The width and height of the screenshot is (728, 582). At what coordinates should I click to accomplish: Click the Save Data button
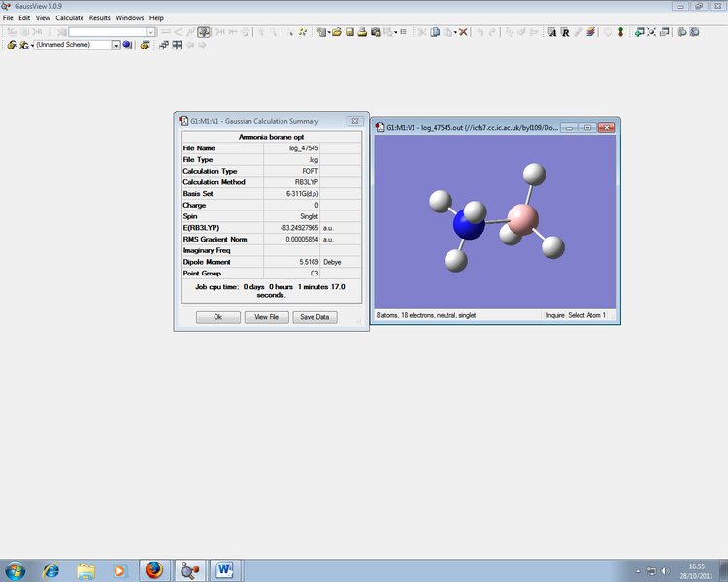click(314, 317)
